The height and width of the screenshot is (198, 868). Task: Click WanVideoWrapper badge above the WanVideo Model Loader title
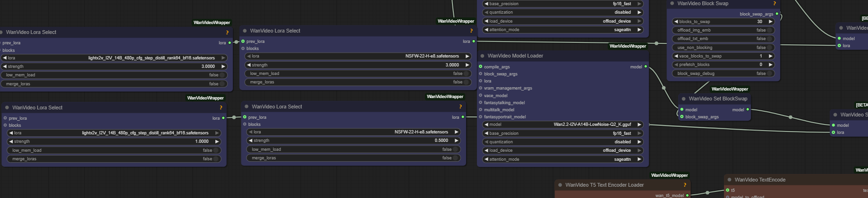628,46
